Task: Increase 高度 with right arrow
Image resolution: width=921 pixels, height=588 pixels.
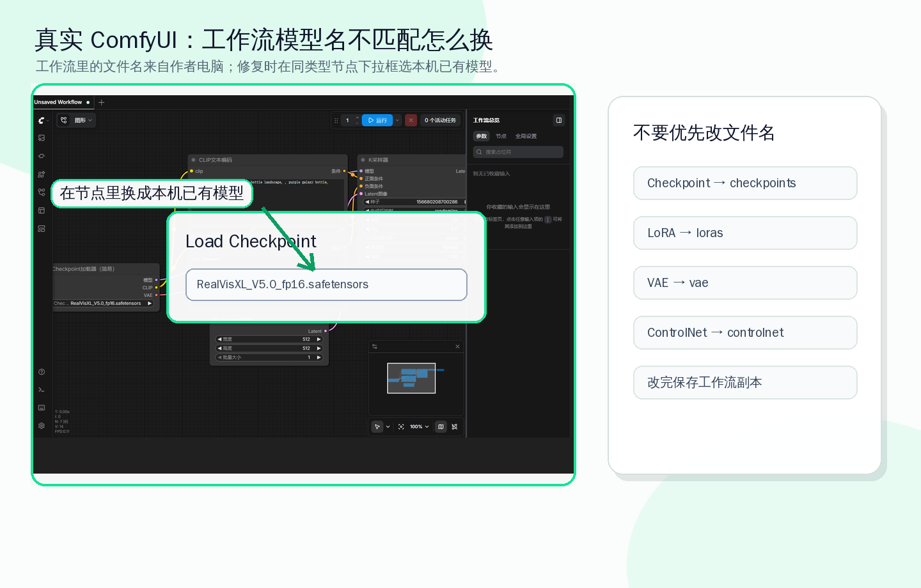Action: pyautogui.click(x=319, y=348)
